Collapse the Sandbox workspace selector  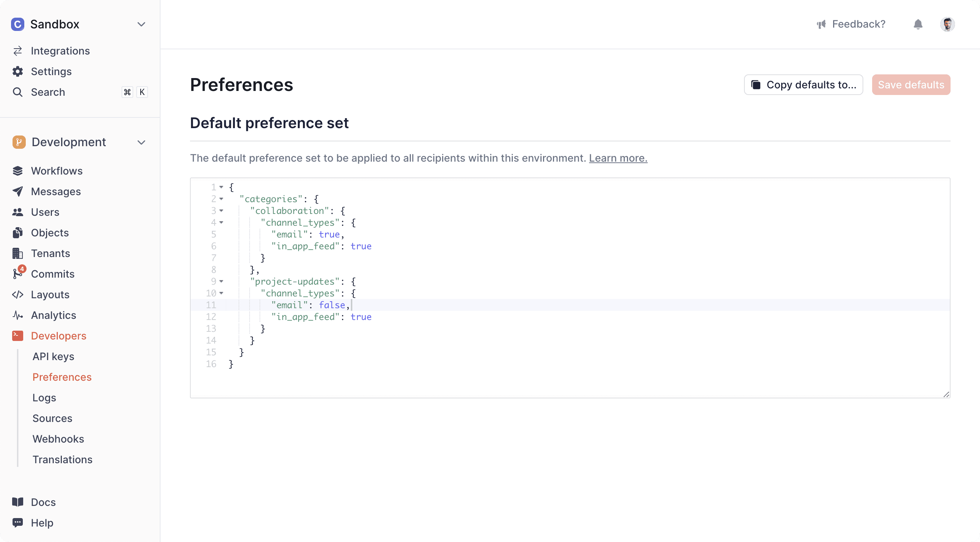click(x=141, y=24)
